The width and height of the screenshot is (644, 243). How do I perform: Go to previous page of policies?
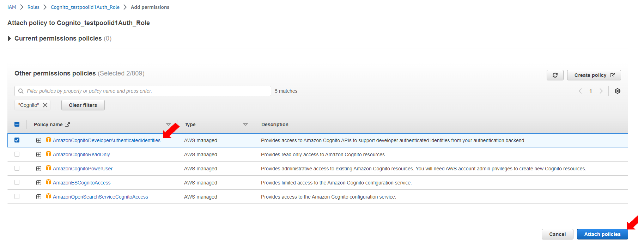[x=580, y=91]
